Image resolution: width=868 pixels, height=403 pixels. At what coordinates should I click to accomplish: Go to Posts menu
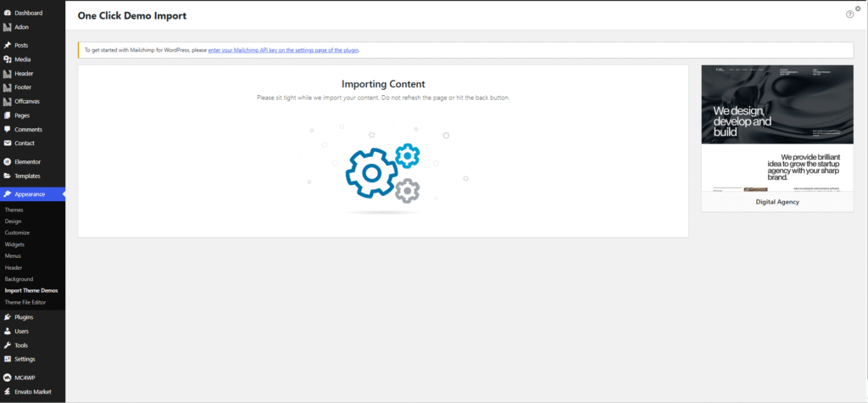point(21,46)
